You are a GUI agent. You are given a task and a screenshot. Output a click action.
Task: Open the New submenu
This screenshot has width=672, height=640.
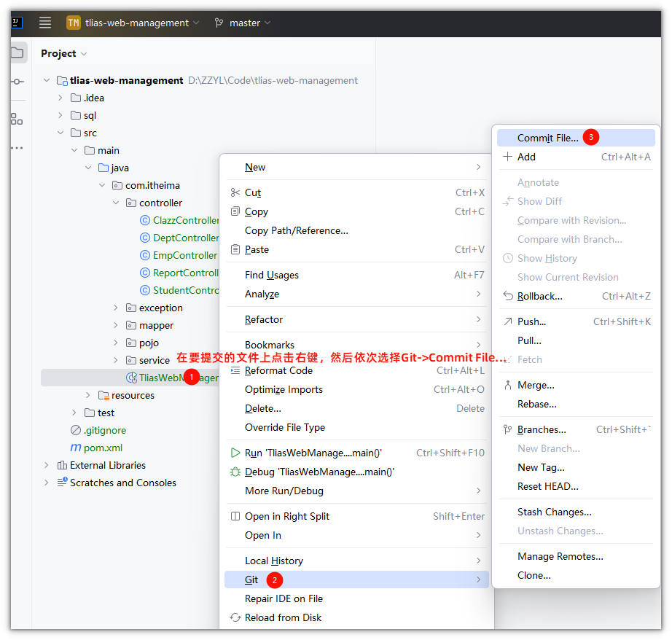click(356, 167)
